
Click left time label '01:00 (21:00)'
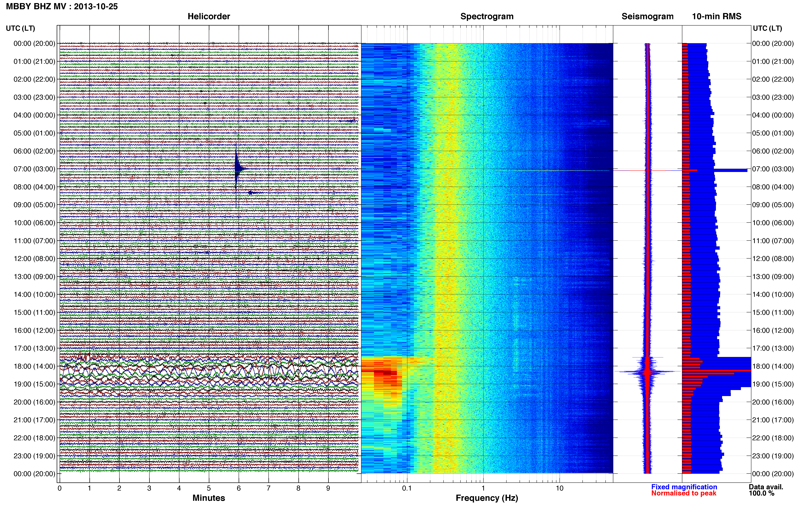tap(34, 62)
